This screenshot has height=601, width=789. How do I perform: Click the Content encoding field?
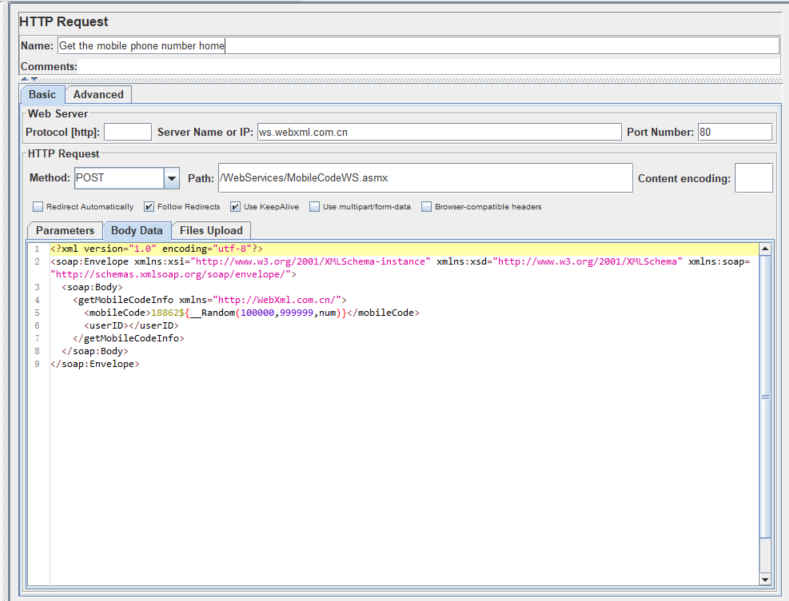[x=753, y=178]
